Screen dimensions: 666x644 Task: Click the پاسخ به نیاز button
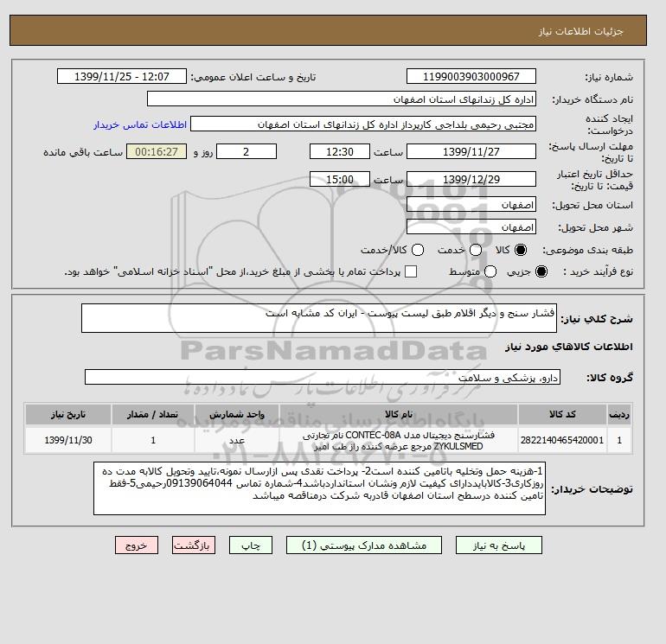click(499, 545)
